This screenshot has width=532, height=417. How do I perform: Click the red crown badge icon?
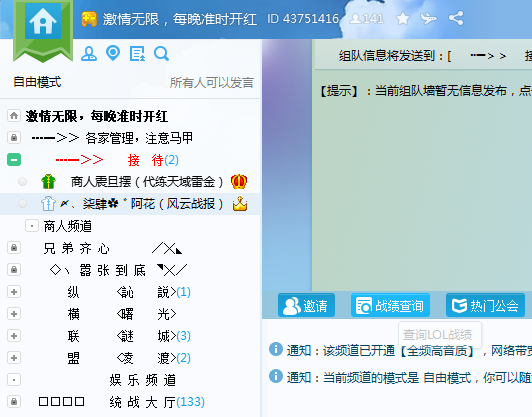(x=239, y=182)
